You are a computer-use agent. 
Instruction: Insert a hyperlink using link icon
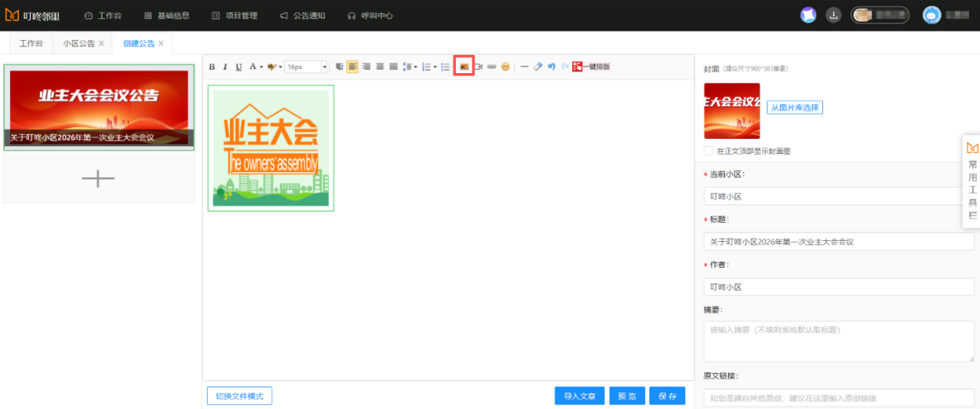(492, 67)
